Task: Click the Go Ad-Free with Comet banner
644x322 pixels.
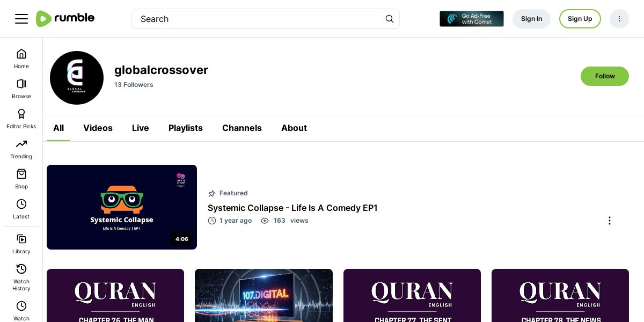Action: (x=472, y=19)
